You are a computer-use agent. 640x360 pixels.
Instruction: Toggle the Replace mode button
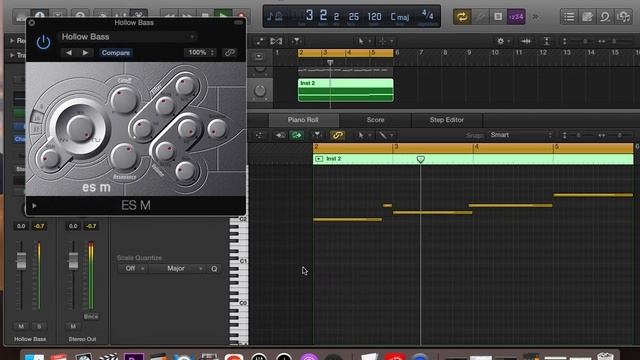480,17
